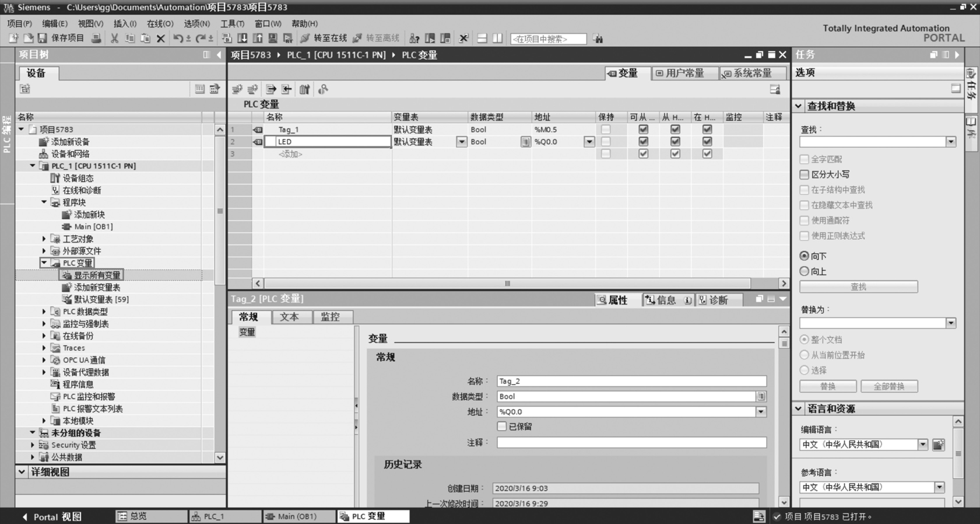Click split editor vertically icon
The image size is (980, 524).
tap(497, 39)
